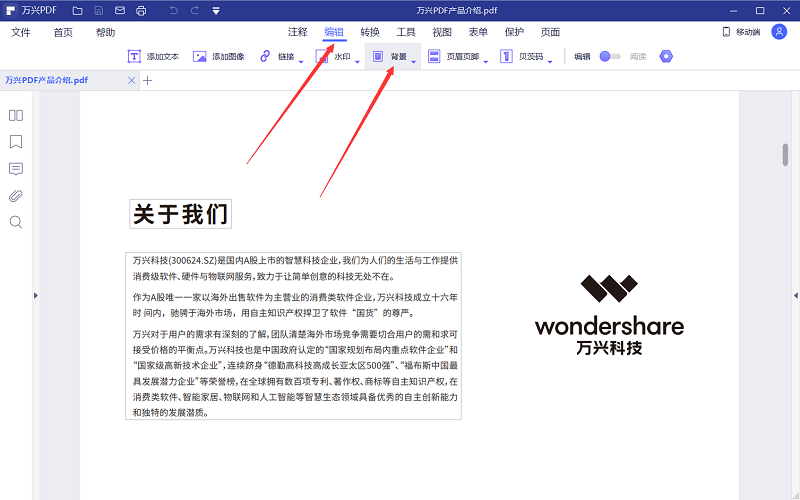Screen dimensions: 800x500
Task: Open the 文件 menu
Action: click(x=21, y=32)
